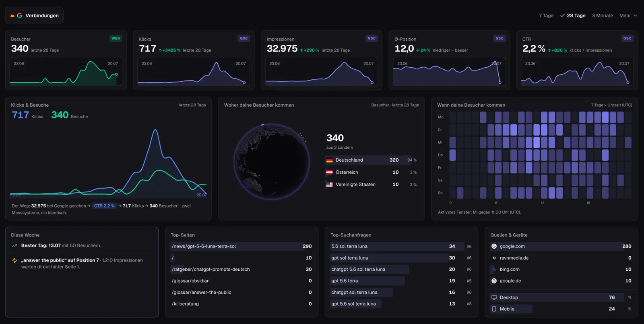Viewport: 644px width, 324px height.
Task: Open top page /glossar/answer-the-public
Action: tap(242, 293)
